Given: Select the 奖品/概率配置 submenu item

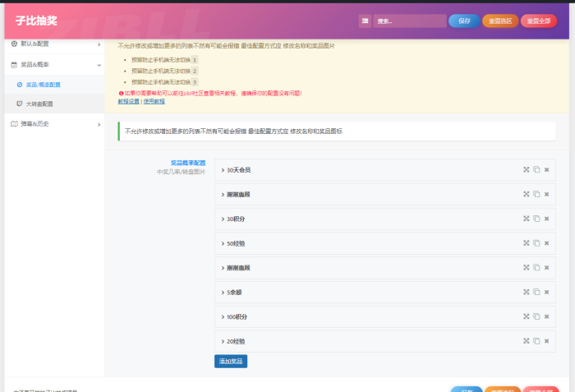Looking at the screenshot, I should pyautogui.click(x=55, y=85).
